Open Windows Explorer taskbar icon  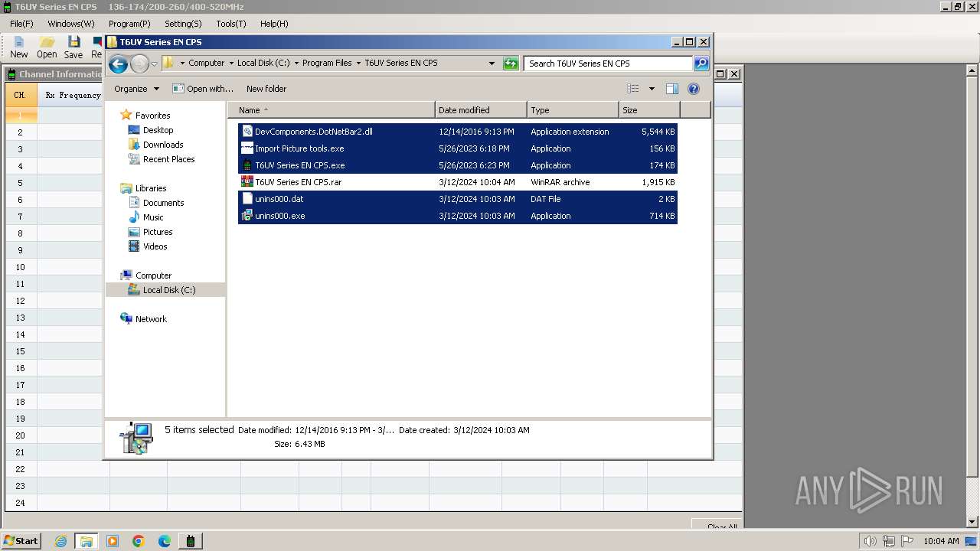87,541
